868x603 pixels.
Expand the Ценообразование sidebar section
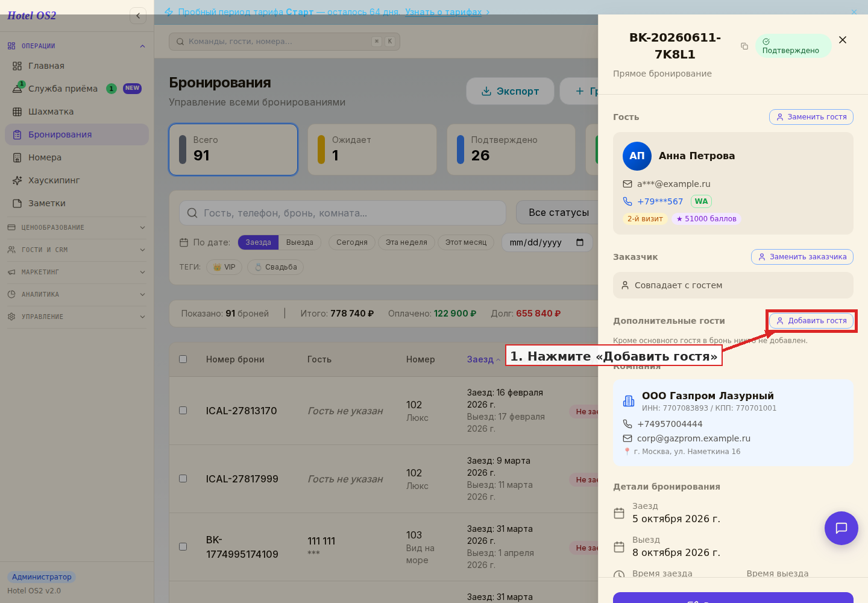[77, 227]
